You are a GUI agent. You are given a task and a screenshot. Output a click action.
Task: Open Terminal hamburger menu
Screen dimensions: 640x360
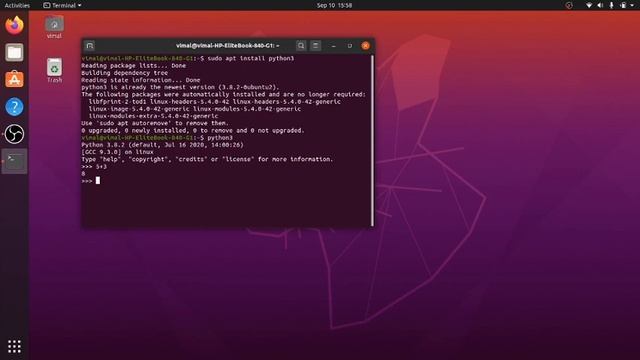click(316, 46)
